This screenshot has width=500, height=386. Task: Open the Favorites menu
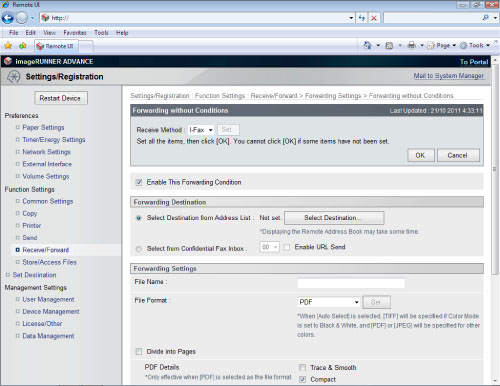(75, 33)
